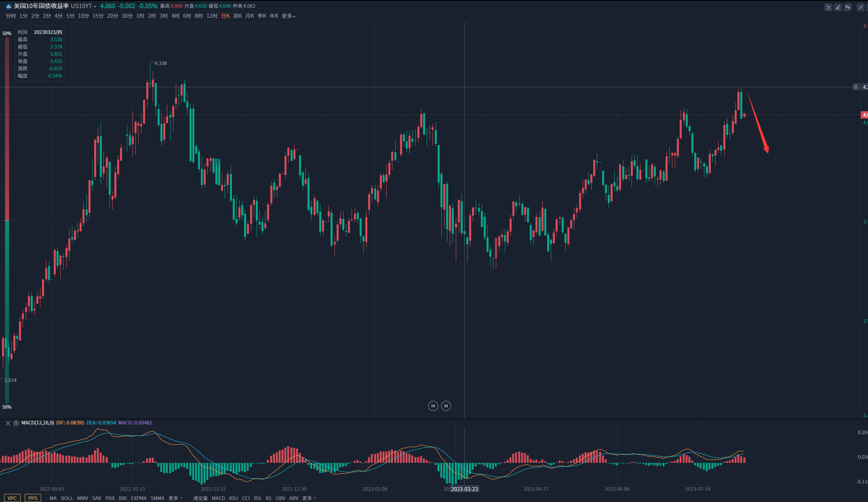Open the US10YT symbol dropdown arrow

point(95,6)
